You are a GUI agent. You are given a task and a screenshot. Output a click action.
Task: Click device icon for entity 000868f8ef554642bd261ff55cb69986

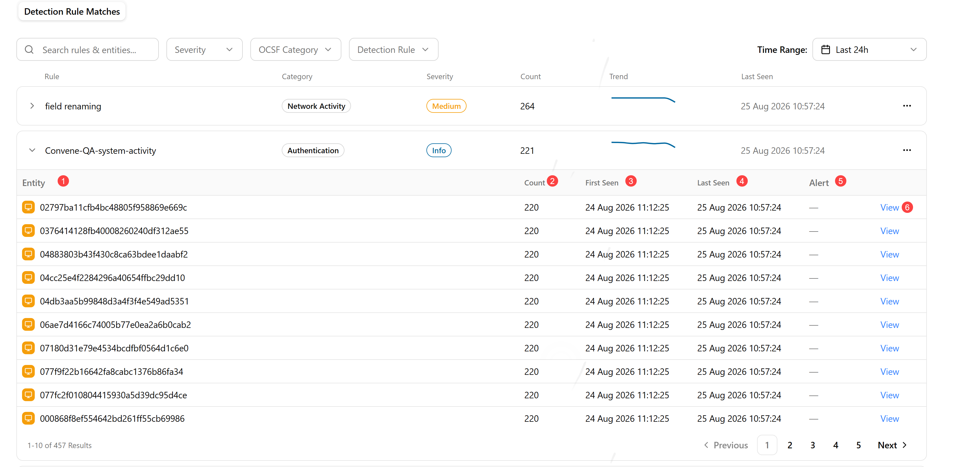pos(28,418)
